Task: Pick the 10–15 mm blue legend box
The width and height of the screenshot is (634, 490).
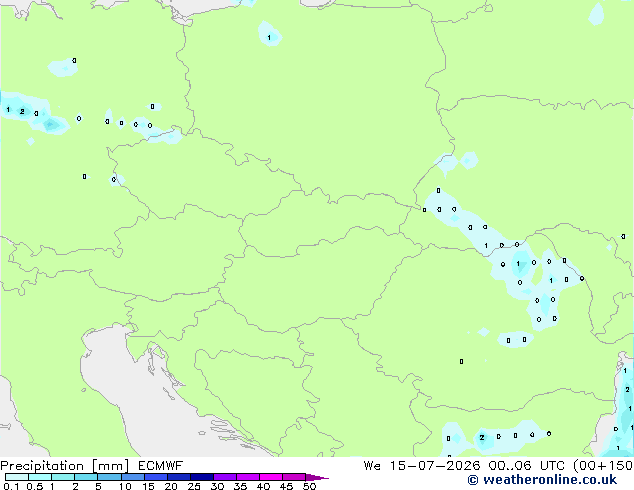Action: [132, 477]
